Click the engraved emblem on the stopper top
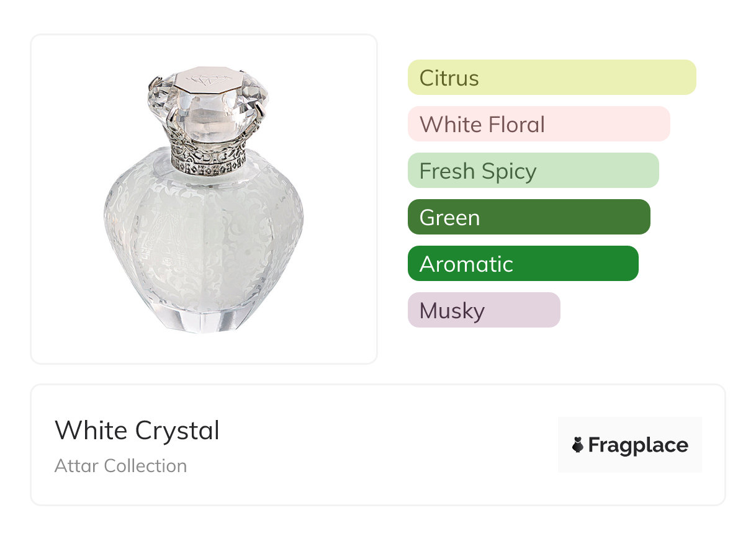Viewport: 756px width, 536px height. (202, 79)
